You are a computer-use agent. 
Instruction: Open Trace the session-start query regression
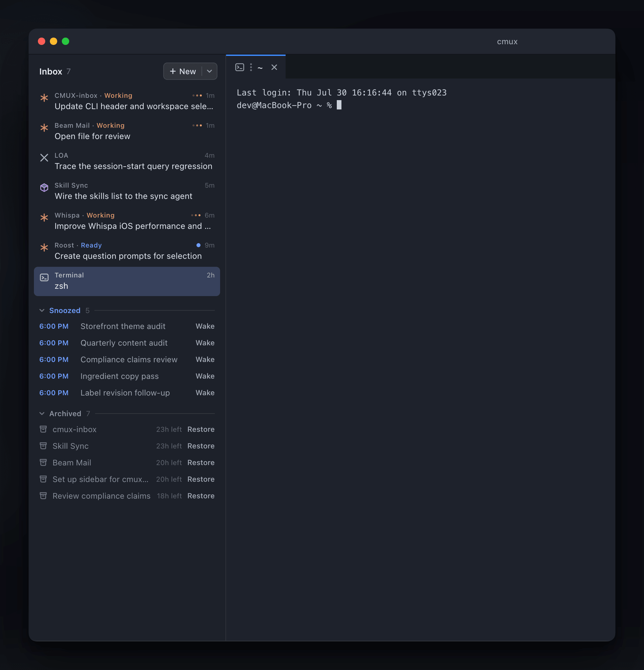tap(127, 161)
